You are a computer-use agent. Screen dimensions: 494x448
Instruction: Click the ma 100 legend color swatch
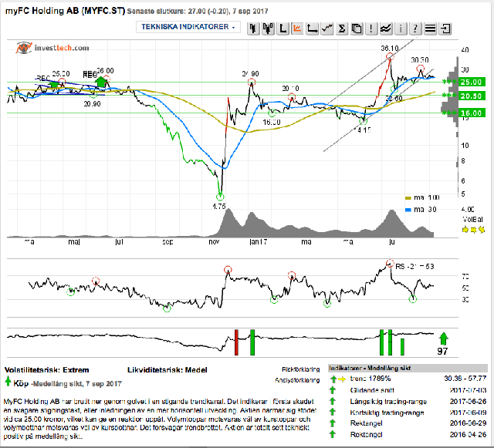408,198
